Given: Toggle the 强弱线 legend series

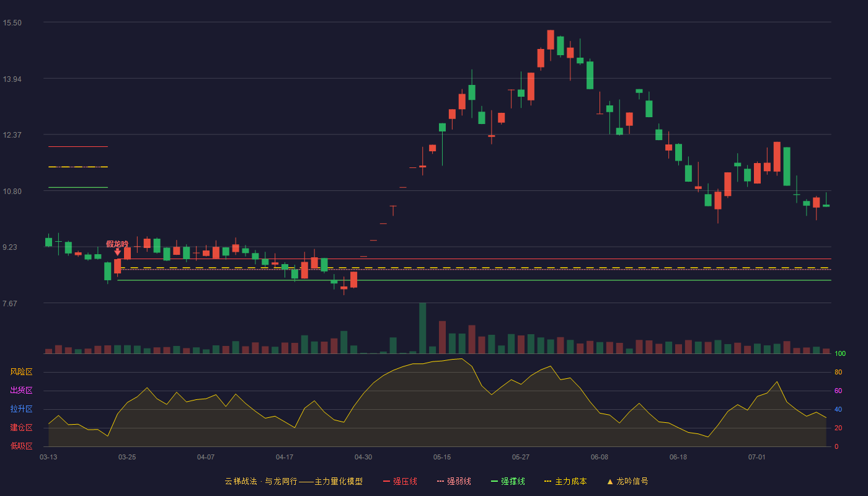Looking at the screenshot, I should click(x=454, y=481).
